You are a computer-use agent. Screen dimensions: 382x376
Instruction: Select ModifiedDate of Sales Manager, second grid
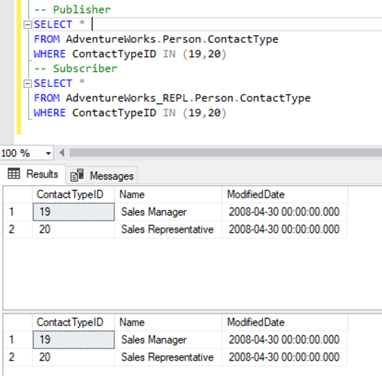284,340
